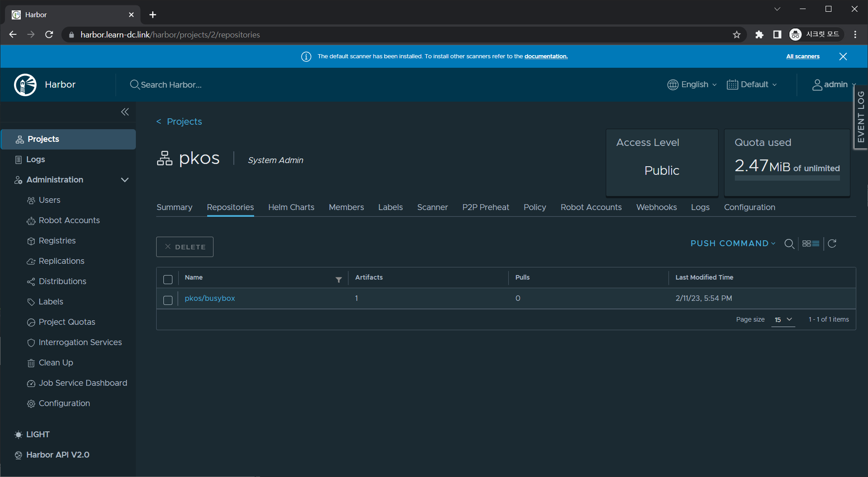Filter repositories by Name column

tap(339, 280)
